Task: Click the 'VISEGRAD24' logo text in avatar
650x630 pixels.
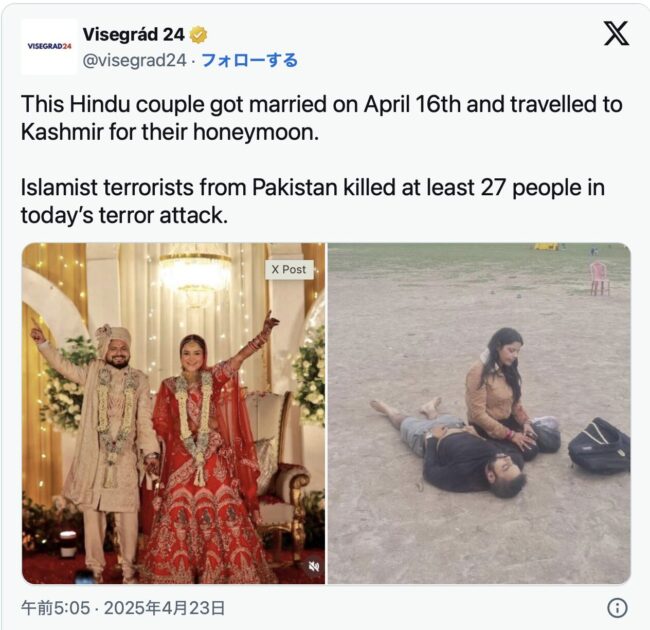Action: click(x=49, y=46)
